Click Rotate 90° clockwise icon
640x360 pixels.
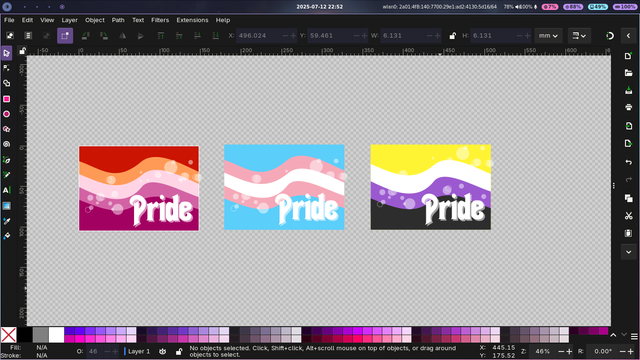104,36
